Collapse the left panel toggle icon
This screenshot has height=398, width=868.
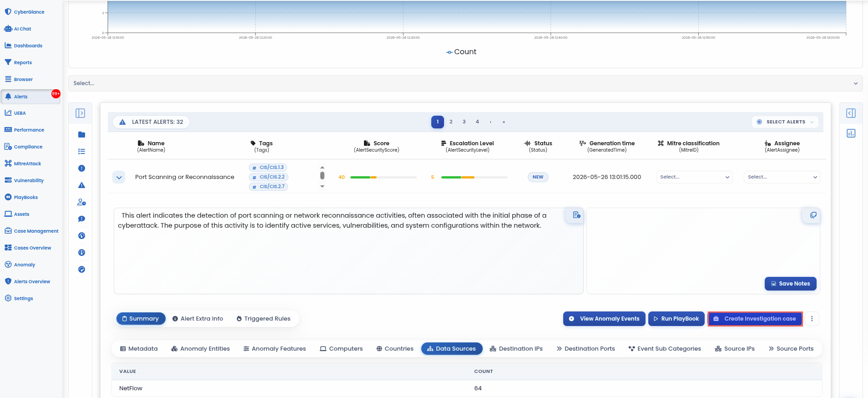coord(81,113)
